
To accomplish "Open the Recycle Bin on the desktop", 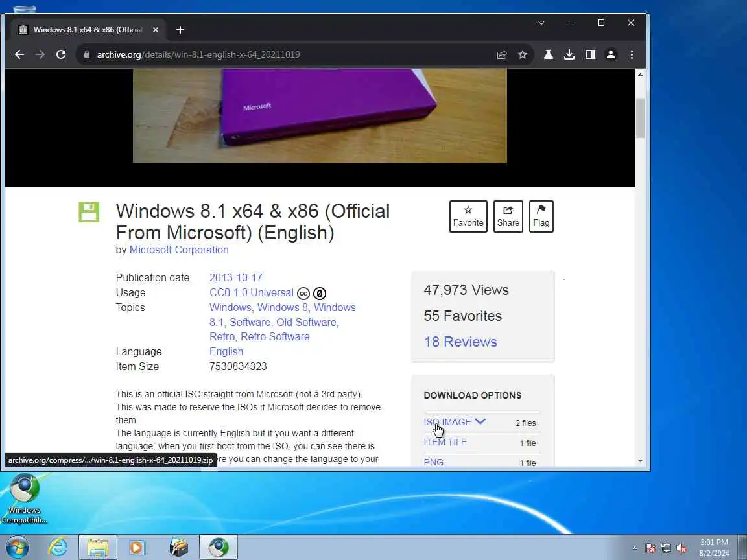I will [24, 8].
